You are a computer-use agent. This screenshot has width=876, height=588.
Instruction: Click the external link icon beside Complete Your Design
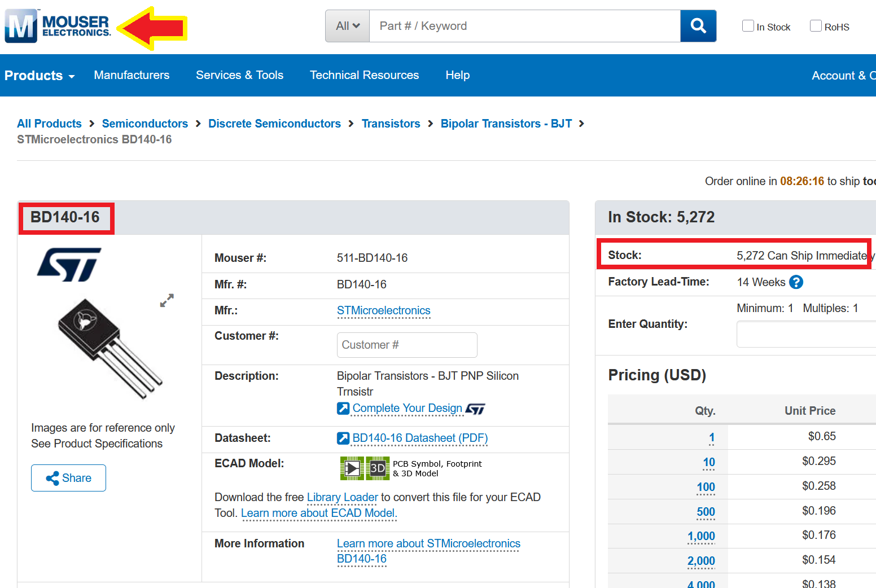343,408
